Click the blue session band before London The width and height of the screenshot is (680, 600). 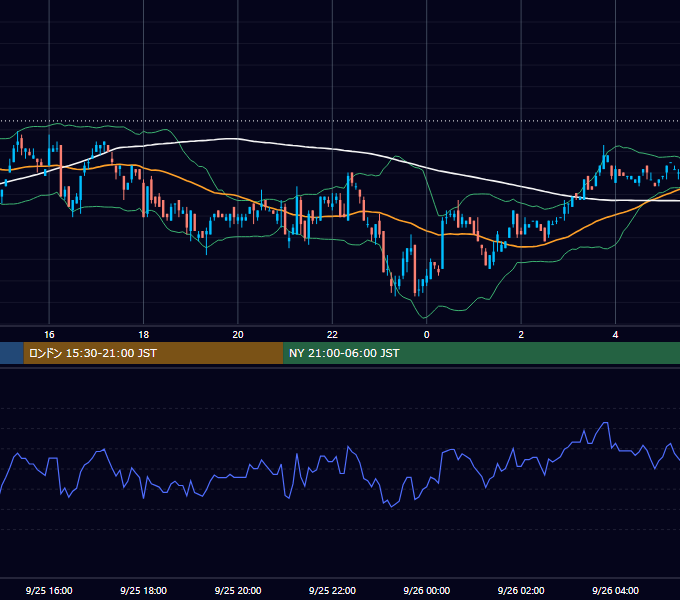point(12,353)
